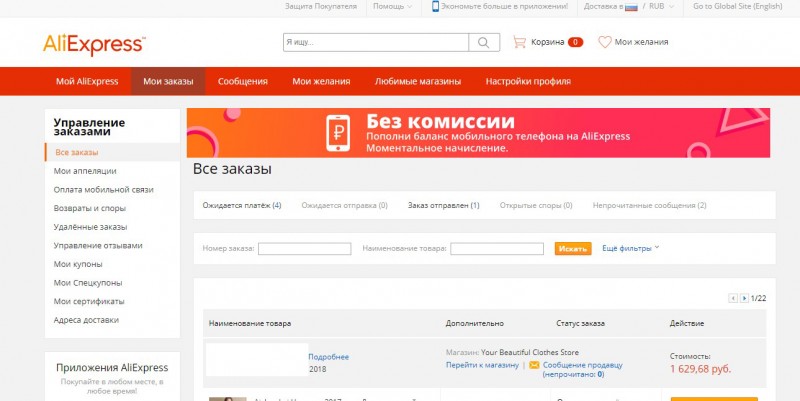Click the Без комиссии promo banner

coord(478,133)
